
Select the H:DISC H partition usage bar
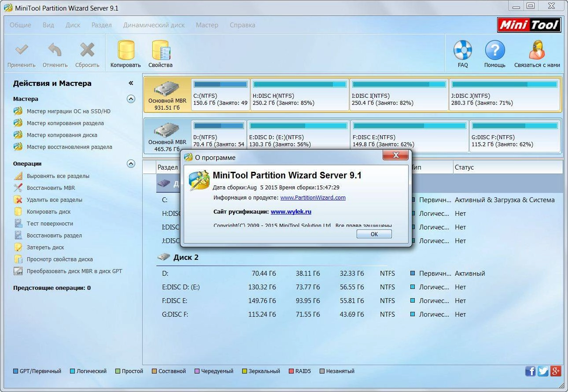click(x=299, y=84)
